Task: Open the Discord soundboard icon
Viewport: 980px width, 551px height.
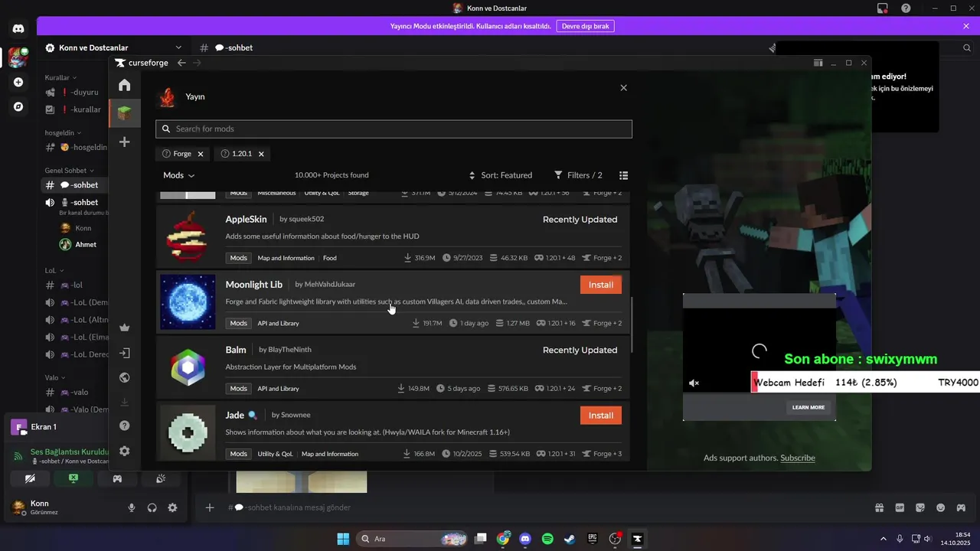Action: point(161,478)
